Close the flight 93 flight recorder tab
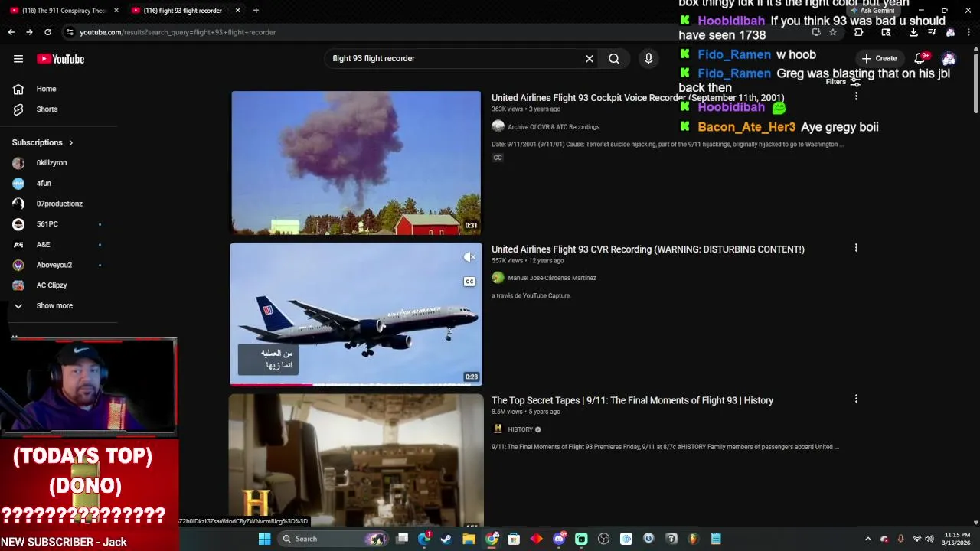 [x=238, y=11]
